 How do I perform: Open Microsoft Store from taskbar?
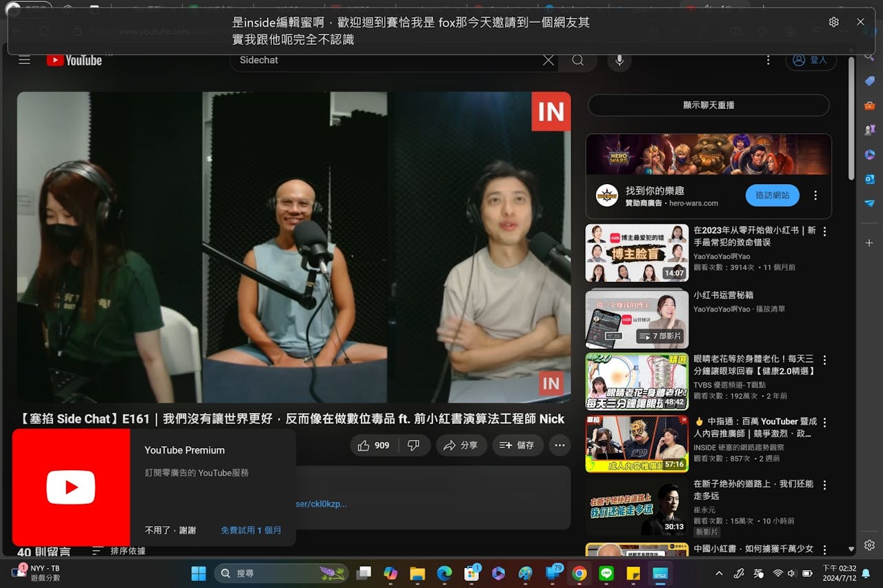(x=472, y=573)
